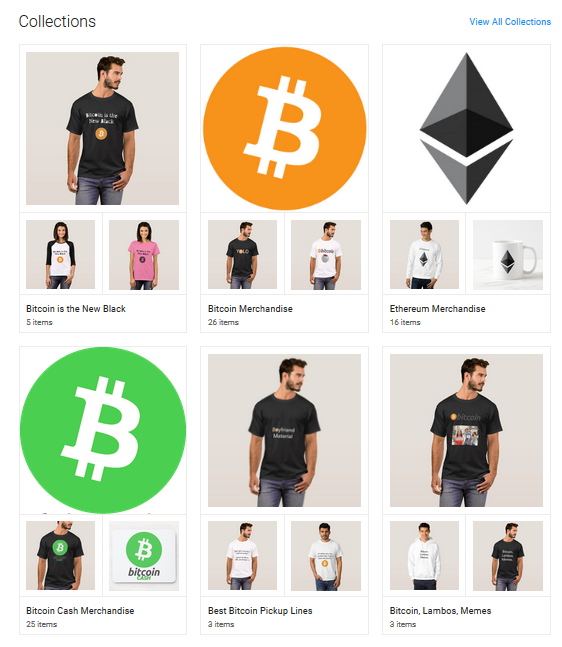Select the YOLO black t-shirt thumbnail
The image size is (562, 647).
pos(242,255)
